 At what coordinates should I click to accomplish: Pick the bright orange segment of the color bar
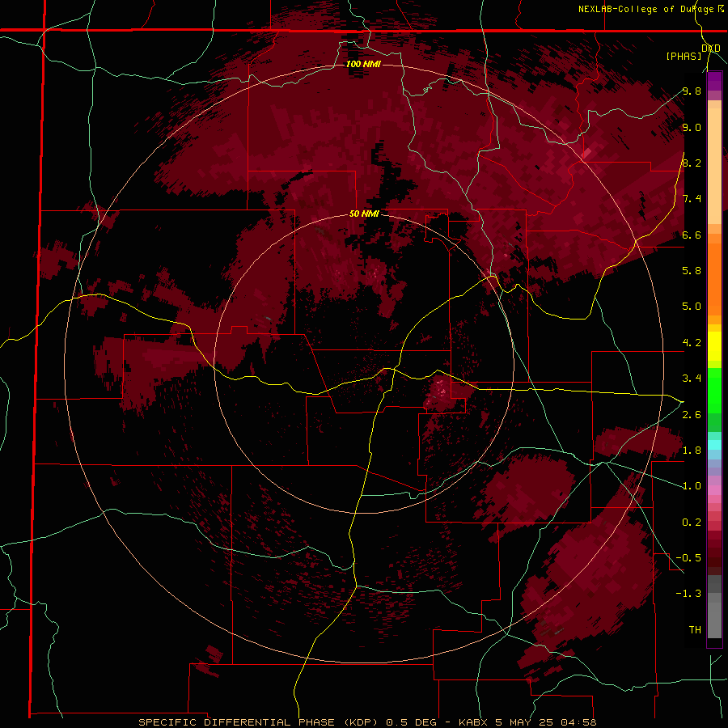point(714,279)
